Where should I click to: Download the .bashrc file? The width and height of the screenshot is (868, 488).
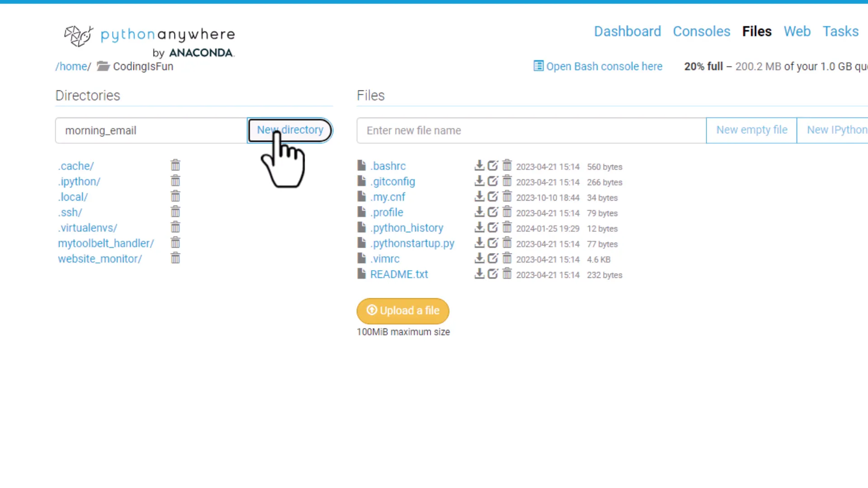(x=479, y=166)
